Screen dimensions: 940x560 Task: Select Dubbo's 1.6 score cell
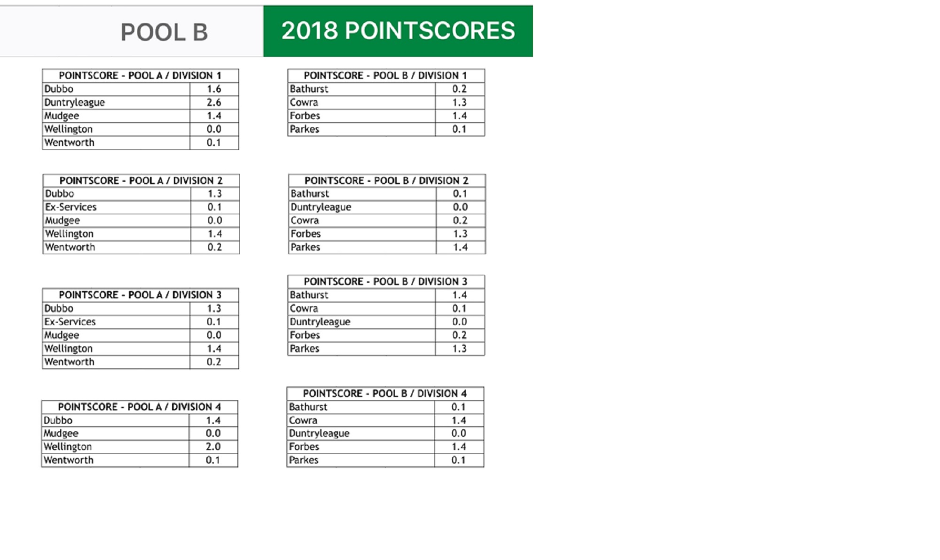(214, 89)
